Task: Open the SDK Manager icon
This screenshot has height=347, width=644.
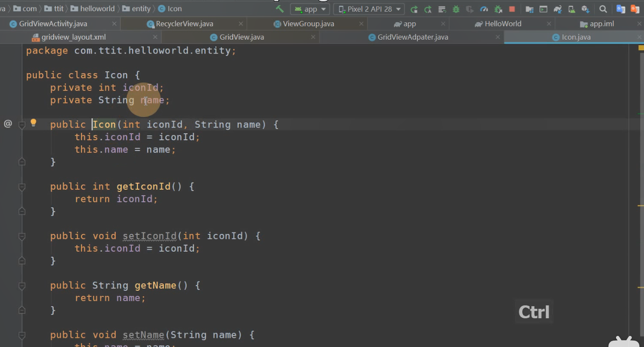Action: point(585,9)
